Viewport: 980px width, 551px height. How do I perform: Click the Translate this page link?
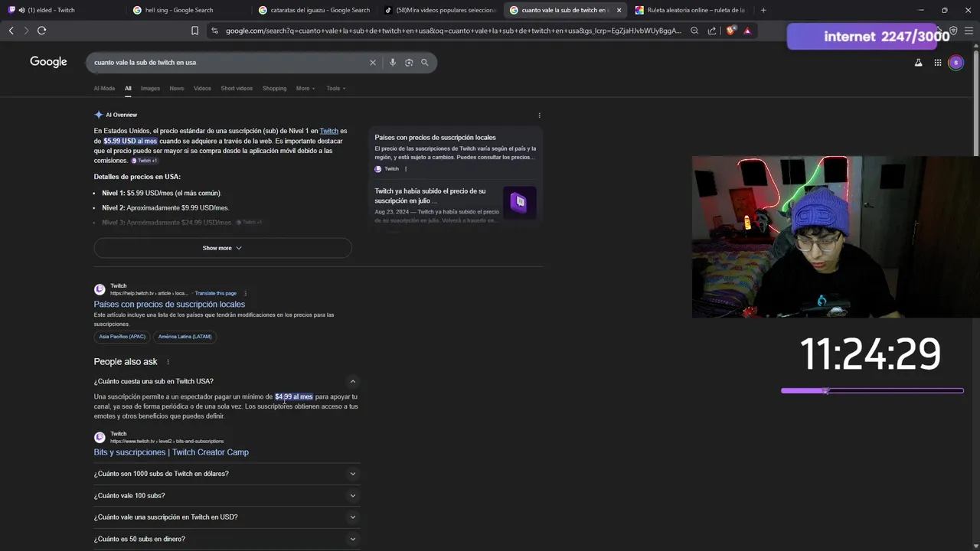pyautogui.click(x=215, y=293)
